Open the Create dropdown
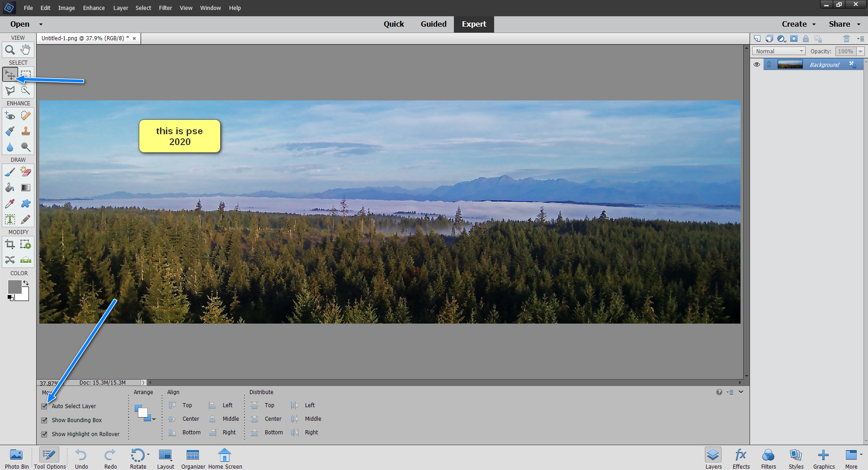This screenshot has height=470, width=868. click(798, 24)
